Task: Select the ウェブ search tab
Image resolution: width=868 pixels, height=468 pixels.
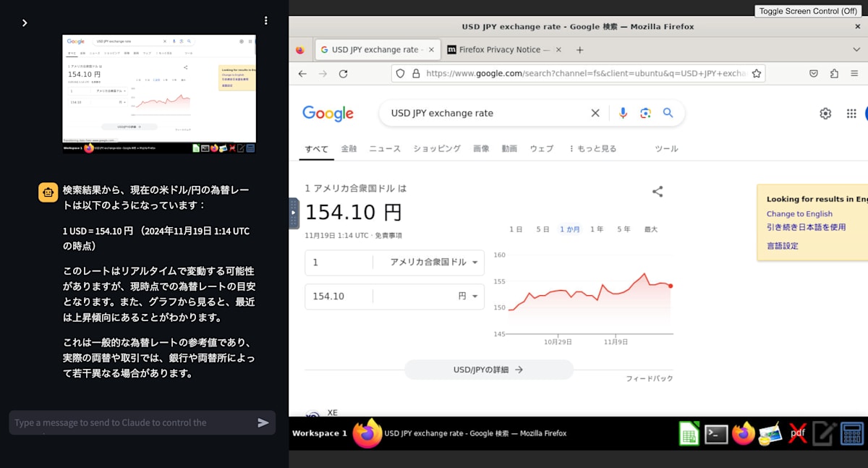Action: (542, 149)
